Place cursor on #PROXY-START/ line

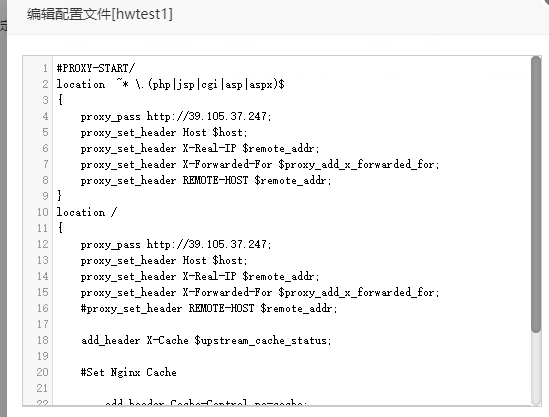coord(96,68)
